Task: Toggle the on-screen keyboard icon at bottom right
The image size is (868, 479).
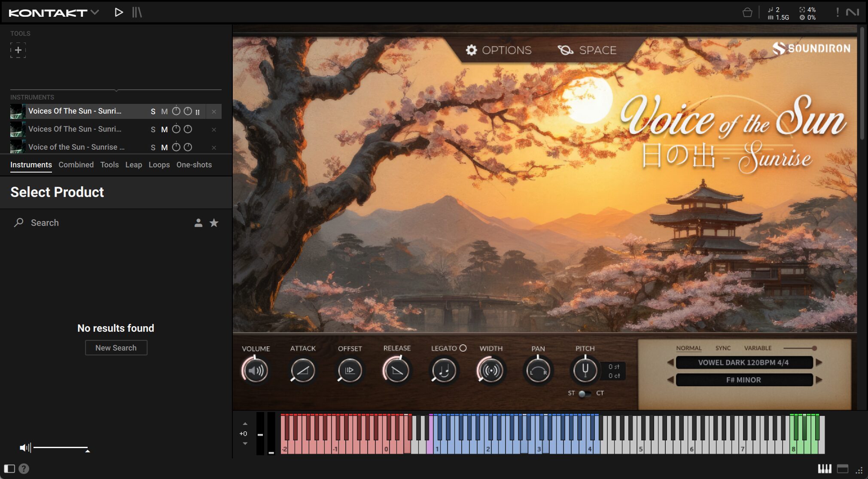Action: click(824, 469)
